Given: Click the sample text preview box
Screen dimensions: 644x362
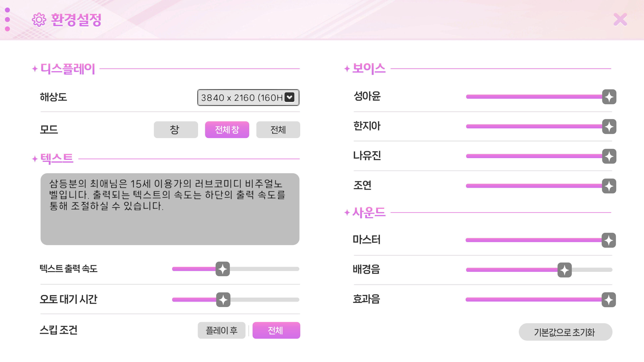Looking at the screenshot, I should pyautogui.click(x=170, y=209).
